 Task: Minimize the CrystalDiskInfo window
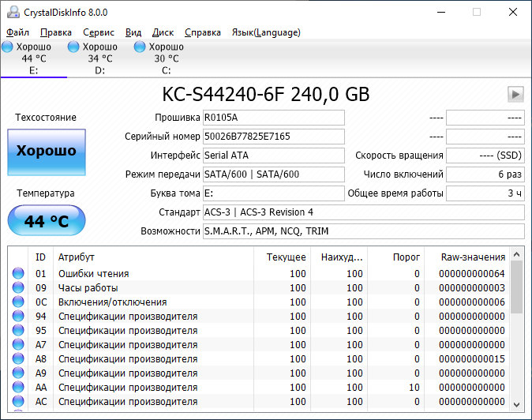[x=441, y=12]
